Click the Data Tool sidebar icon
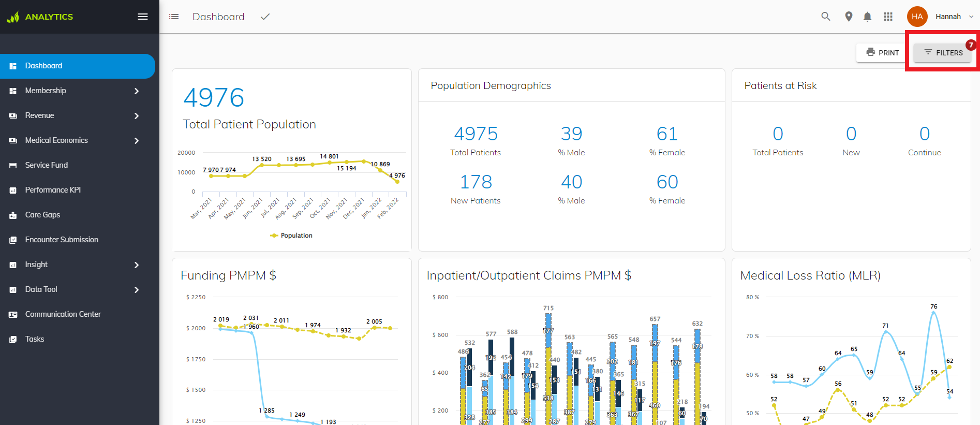The image size is (980, 425). [x=13, y=290]
